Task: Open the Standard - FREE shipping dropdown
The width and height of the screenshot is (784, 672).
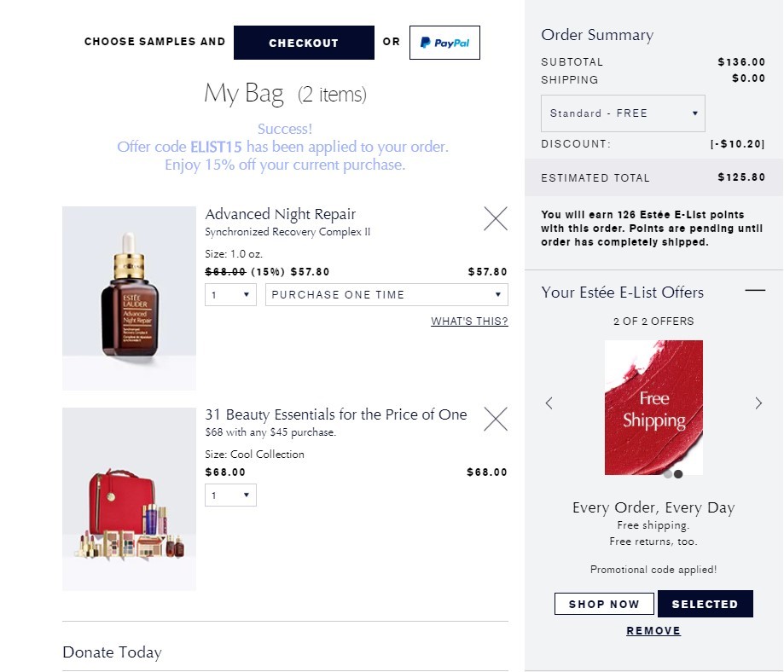Action: click(623, 113)
